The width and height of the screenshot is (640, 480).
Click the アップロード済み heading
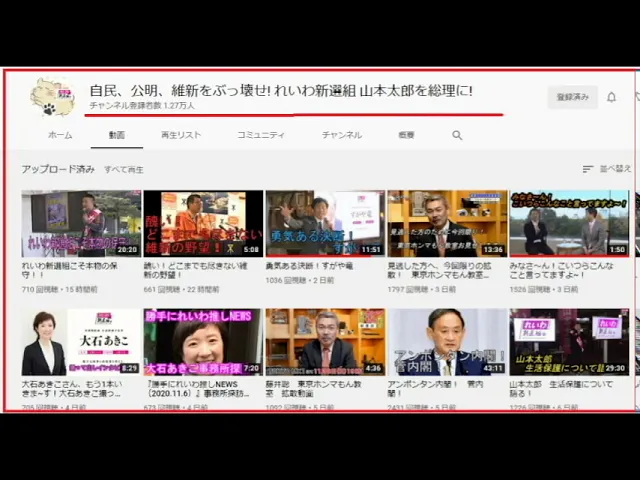(58, 169)
